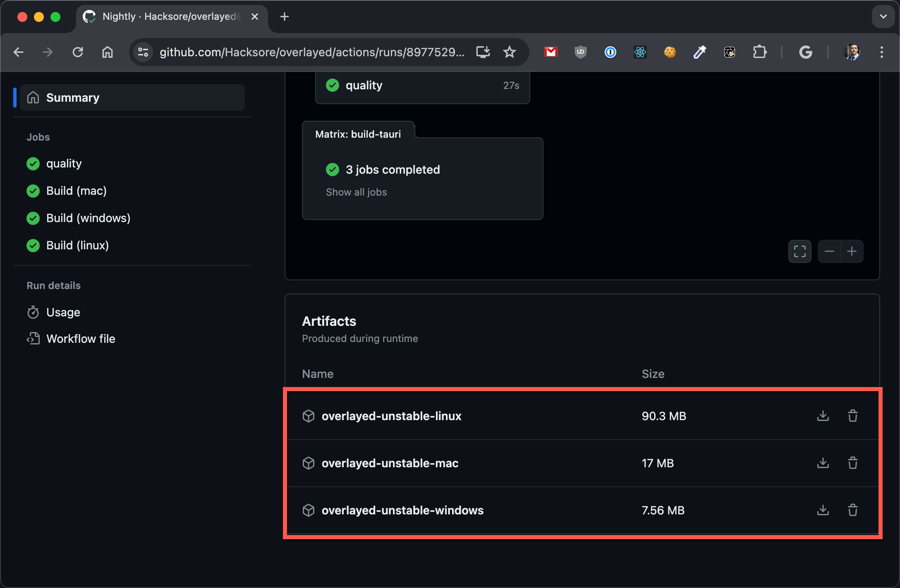Open a new browser tab
The width and height of the screenshot is (900, 588).
coord(284,17)
